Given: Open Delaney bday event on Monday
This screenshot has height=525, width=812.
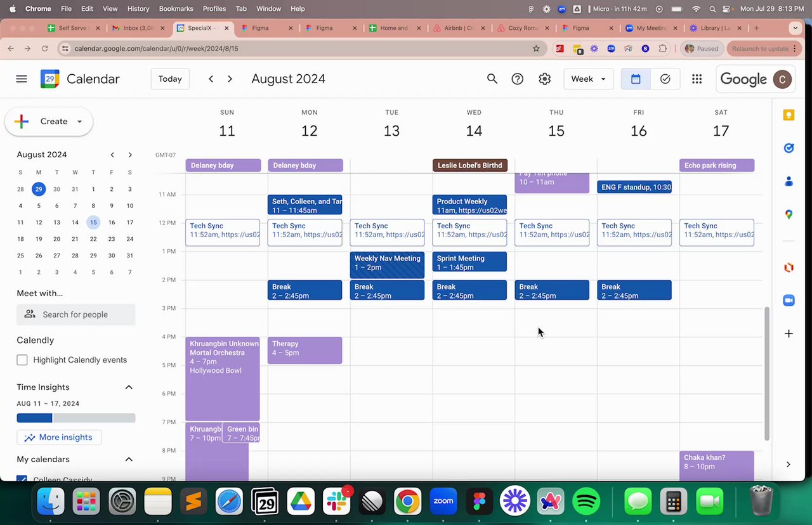Looking at the screenshot, I should point(305,165).
